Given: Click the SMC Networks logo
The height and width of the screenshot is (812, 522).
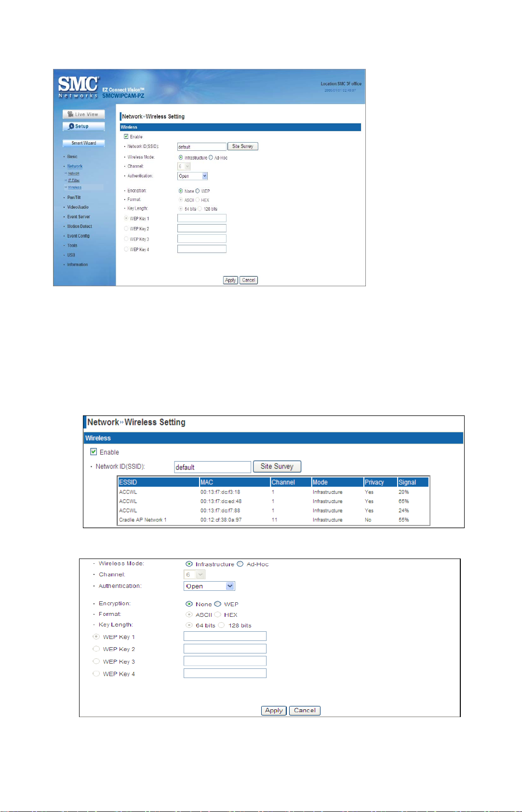Looking at the screenshot, I should 79,87.
